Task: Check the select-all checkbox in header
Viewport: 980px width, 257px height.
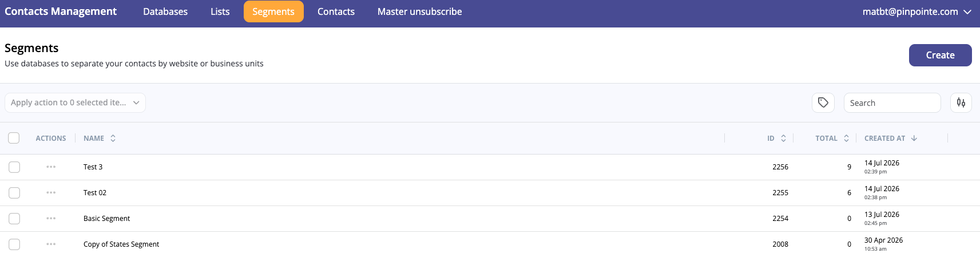Action: [14, 138]
